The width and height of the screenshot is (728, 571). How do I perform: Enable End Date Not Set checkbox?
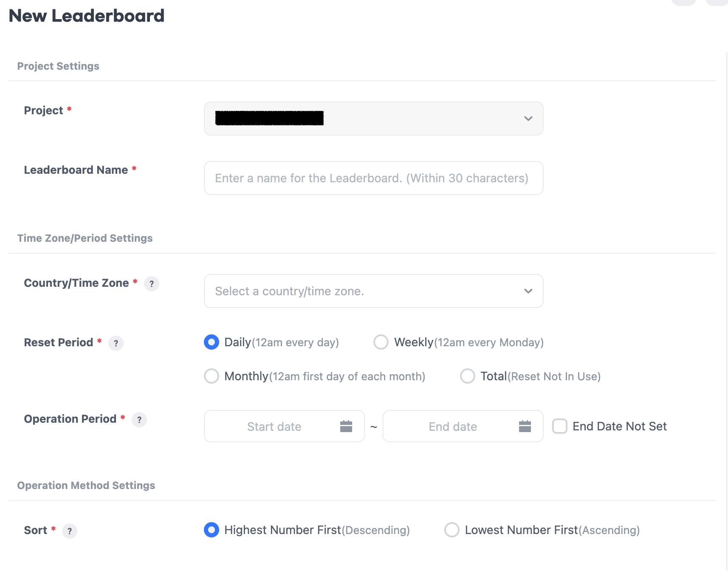pyautogui.click(x=560, y=426)
